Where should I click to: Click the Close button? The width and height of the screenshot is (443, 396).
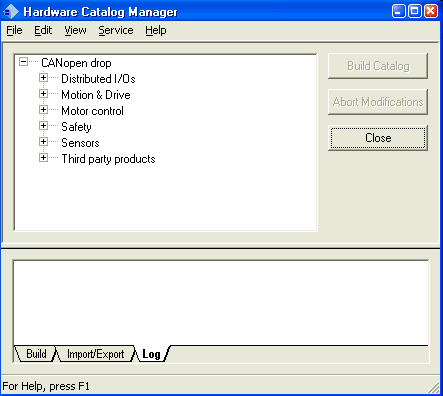378,138
